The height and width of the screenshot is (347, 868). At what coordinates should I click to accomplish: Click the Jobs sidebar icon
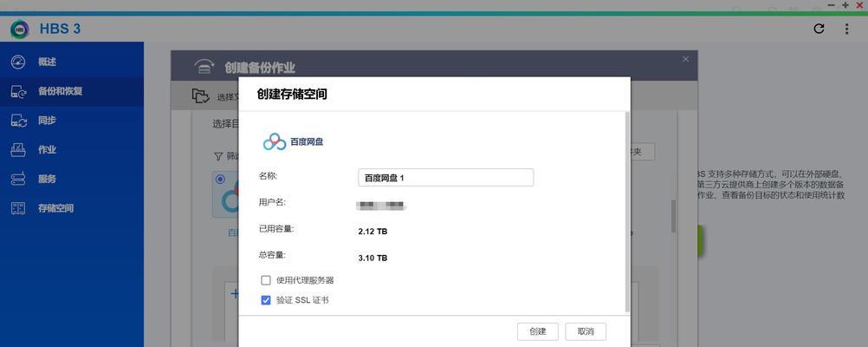coord(18,150)
